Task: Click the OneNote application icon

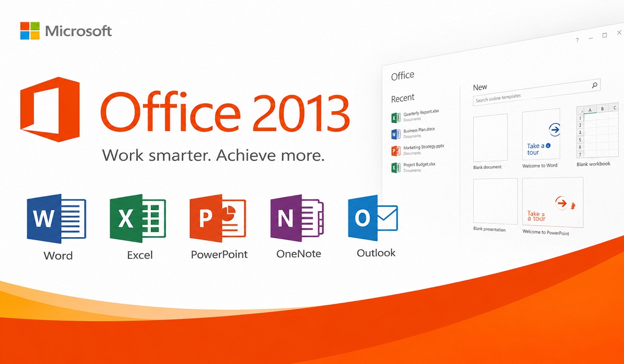Action: coord(297,219)
